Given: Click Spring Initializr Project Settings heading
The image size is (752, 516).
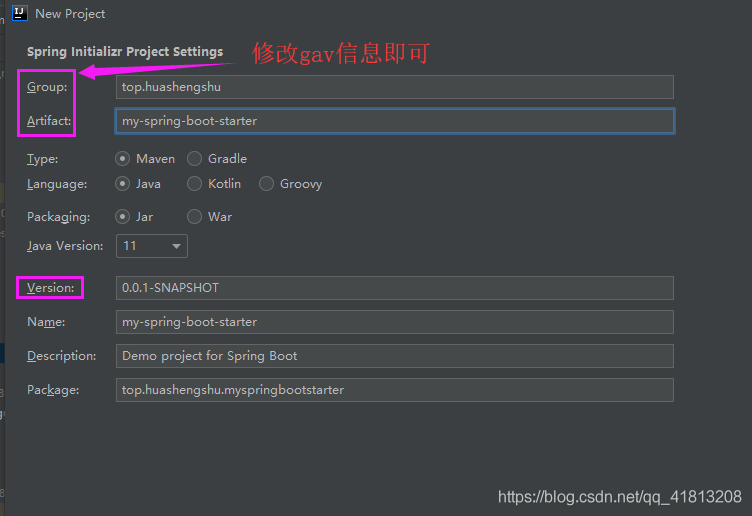Looking at the screenshot, I should (125, 52).
